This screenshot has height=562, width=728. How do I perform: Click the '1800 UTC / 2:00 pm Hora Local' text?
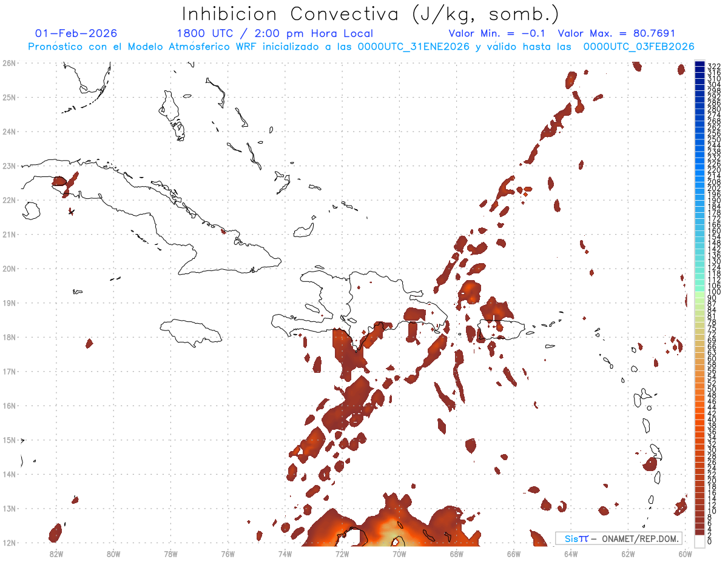pyautogui.click(x=275, y=33)
